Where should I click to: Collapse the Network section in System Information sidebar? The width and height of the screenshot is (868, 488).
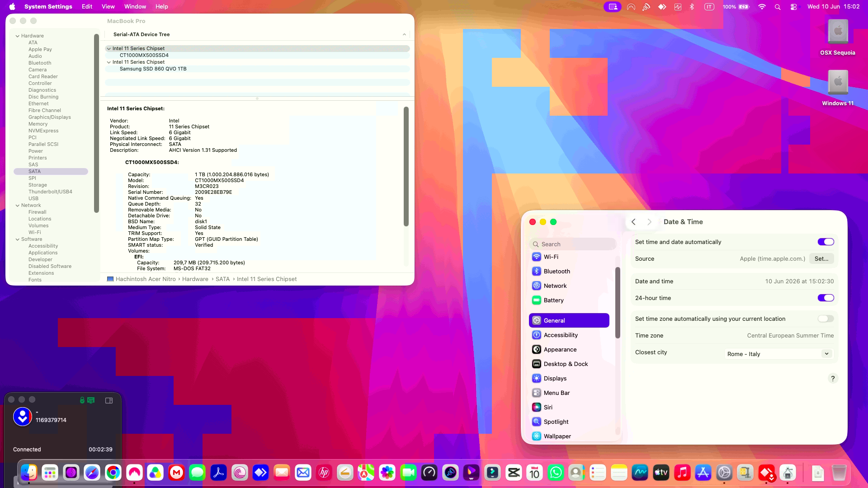pyautogui.click(x=18, y=205)
